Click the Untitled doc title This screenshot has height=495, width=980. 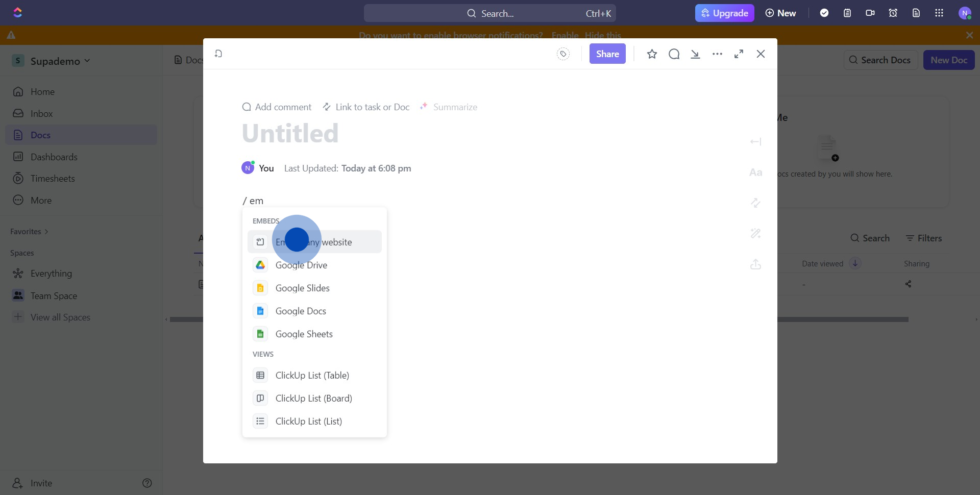click(290, 133)
